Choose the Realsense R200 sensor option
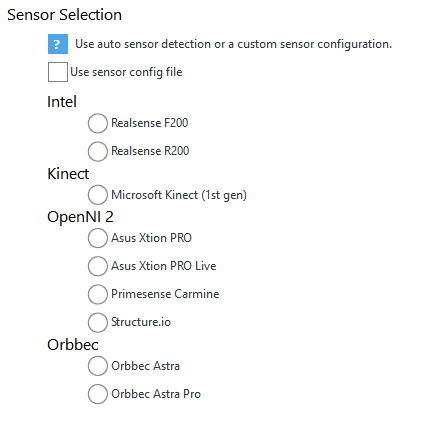This screenshot has width=435, height=426. [98, 151]
